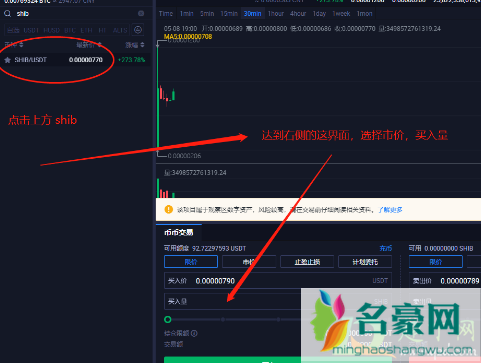
Task: Open the SHIB/USDT trading pair row
Action: [x=75, y=60]
